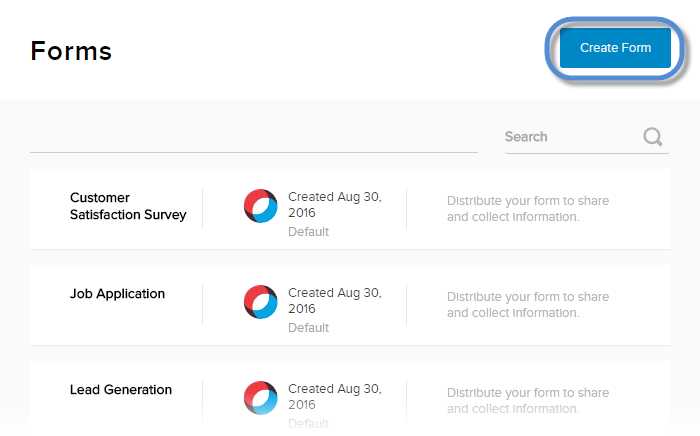Click distribute text for Job Application
This screenshot has height=436, width=700.
527,304
